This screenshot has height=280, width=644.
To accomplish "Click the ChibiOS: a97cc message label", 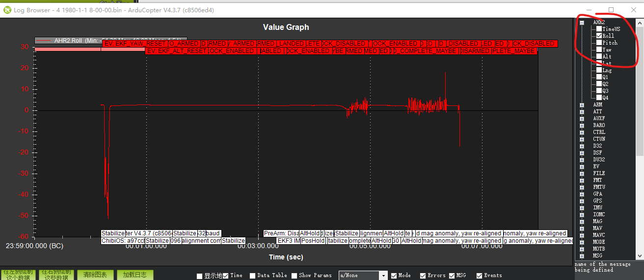I will point(123,241).
